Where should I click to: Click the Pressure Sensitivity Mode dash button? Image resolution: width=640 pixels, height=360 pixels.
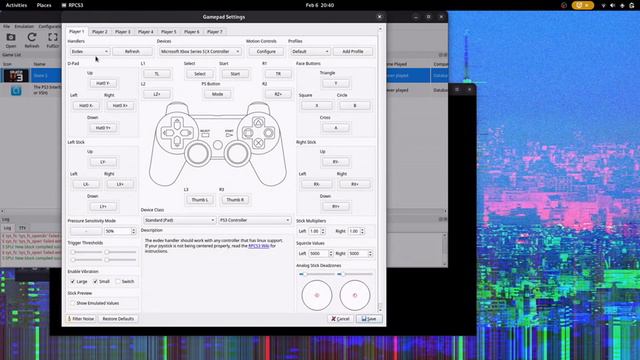pyautogui.click(x=86, y=231)
